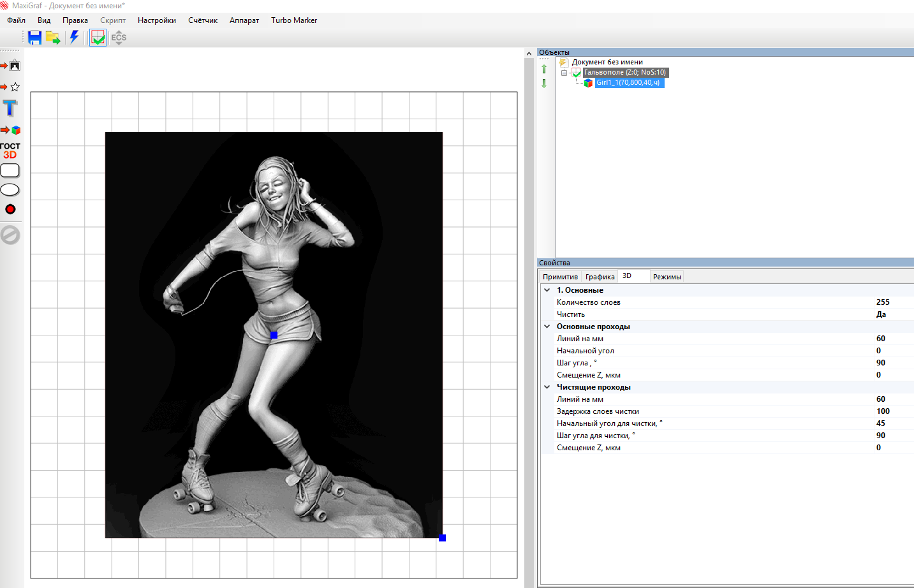Toggle the galvo field check button in toolbar

98,38
